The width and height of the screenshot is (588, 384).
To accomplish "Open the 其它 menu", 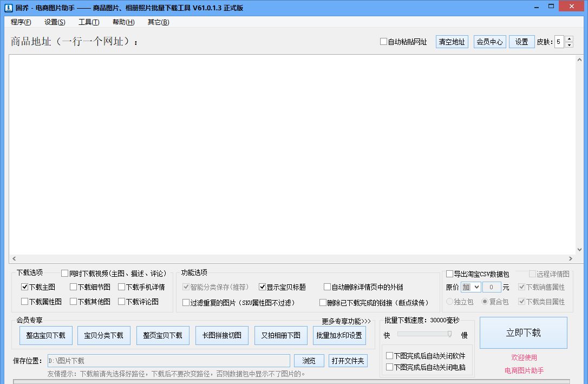I will (157, 22).
